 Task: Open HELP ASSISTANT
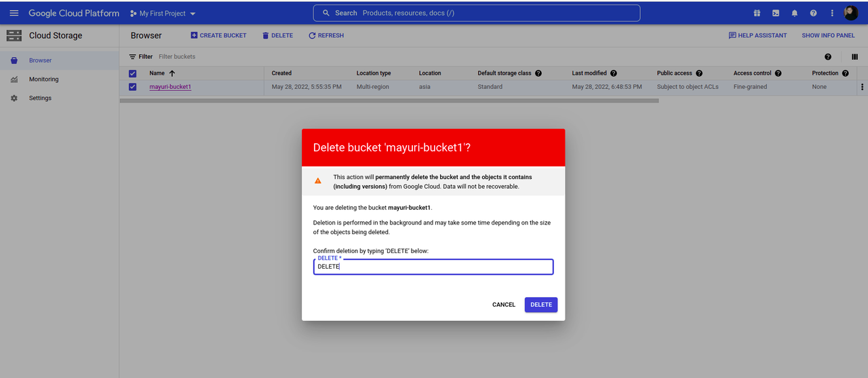coord(757,35)
